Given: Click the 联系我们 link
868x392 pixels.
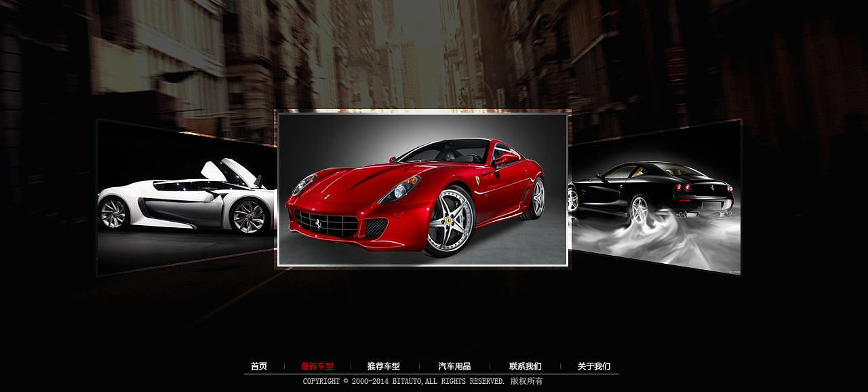Looking at the screenshot, I should coord(526,366).
